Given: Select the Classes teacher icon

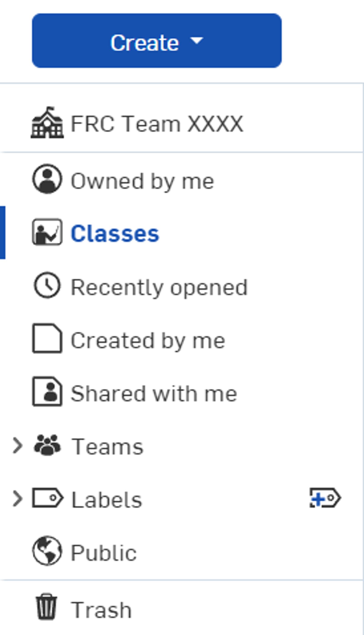Looking at the screenshot, I should [48, 233].
